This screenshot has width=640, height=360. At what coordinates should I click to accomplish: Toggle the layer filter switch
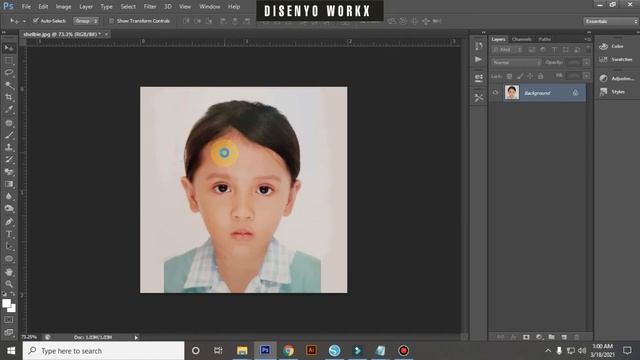pyautogui.click(x=588, y=49)
